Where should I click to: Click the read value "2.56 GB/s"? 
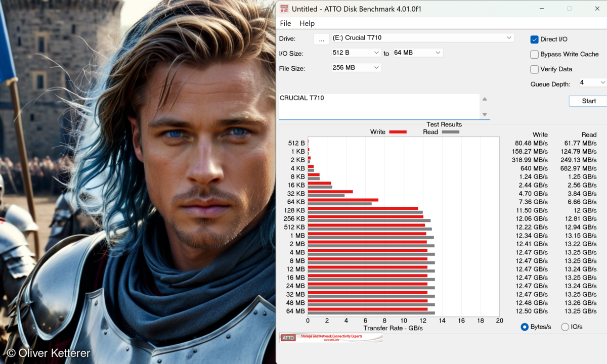[x=581, y=186]
